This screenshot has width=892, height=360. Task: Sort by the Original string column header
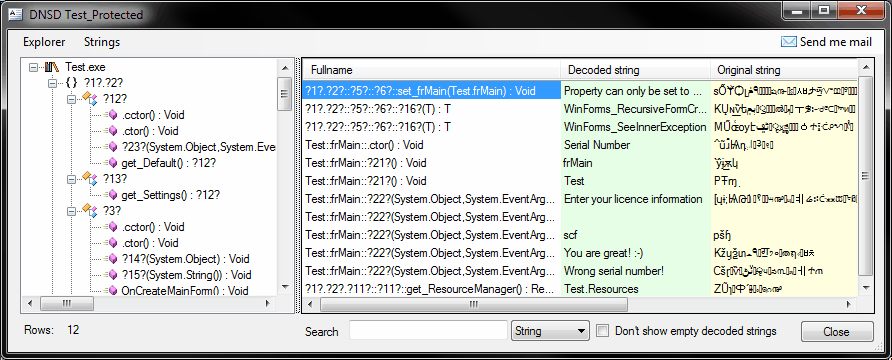pyautogui.click(x=784, y=71)
